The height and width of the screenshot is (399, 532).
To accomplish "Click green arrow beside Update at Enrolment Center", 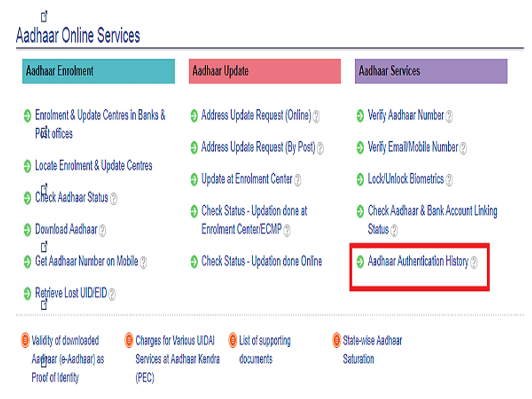I will [x=194, y=180].
